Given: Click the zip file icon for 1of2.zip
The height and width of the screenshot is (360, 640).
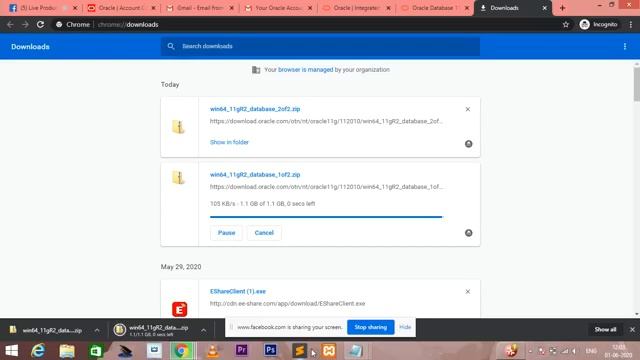Looking at the screenshot, I should click(179, 178).
